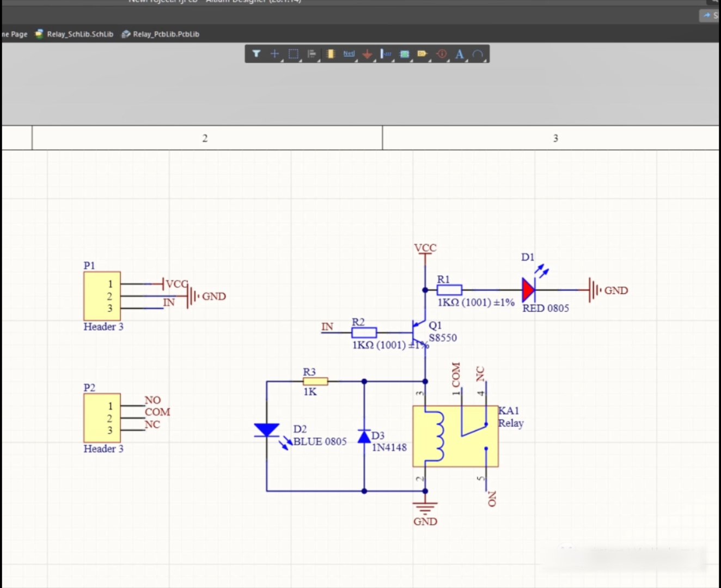Click the 'BLUE 0805' comment text
This screenshot has height=588, width=721.
320,442
